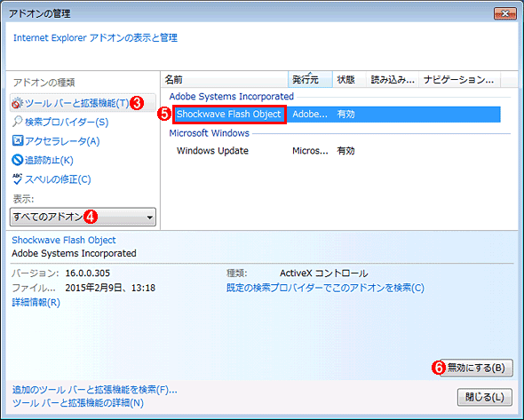Click the 無効にする(B) disable button
This screenshot has height=420, width=524.
pos(476,368)
